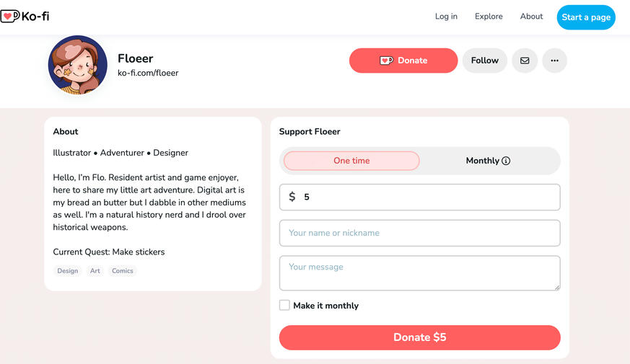Click Floeer's profile avatar picture

click(78, 65)
